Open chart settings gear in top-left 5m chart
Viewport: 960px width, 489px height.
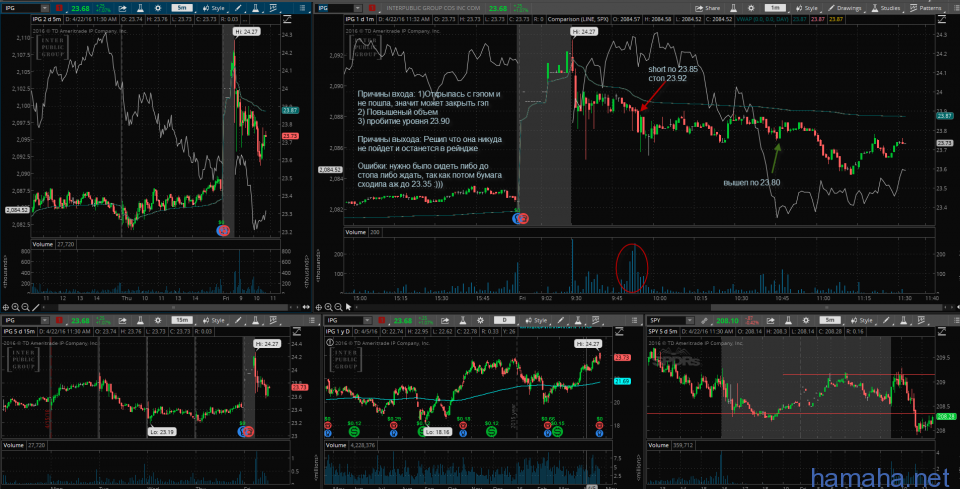(x=158, y=9)
